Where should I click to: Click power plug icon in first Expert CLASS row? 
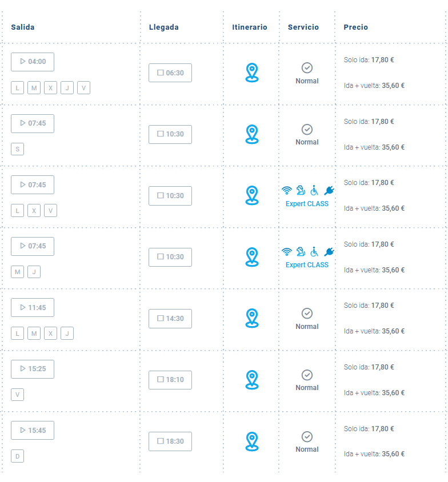click(329, 191)
